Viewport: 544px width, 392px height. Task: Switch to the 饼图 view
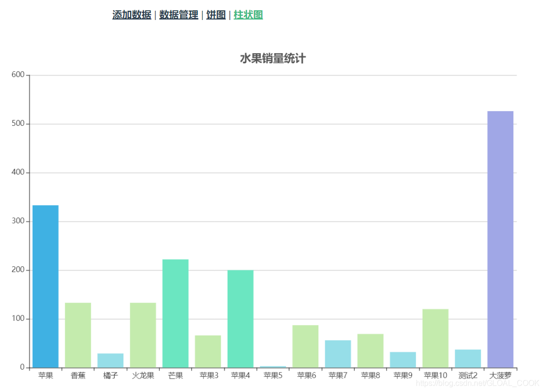(216, 15)
